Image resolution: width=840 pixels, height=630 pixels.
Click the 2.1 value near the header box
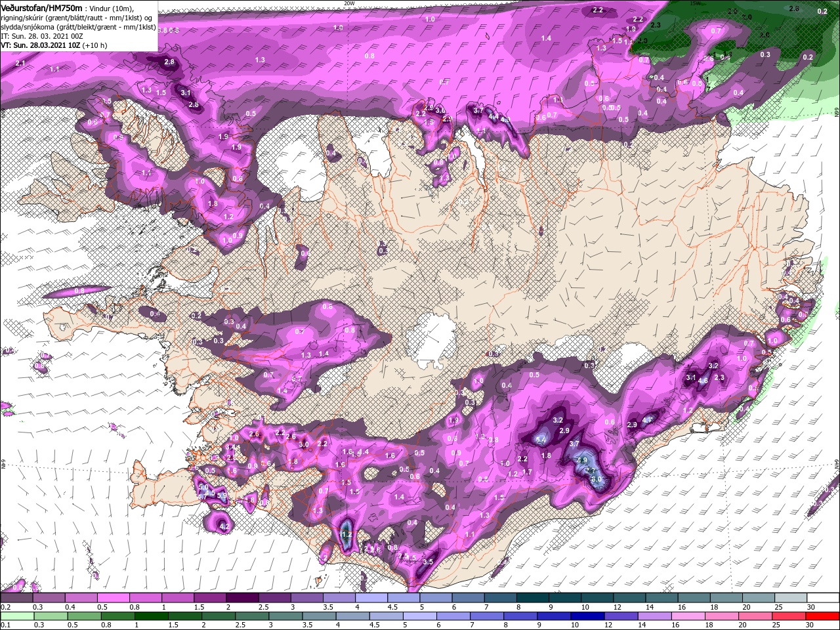[20, 63]
